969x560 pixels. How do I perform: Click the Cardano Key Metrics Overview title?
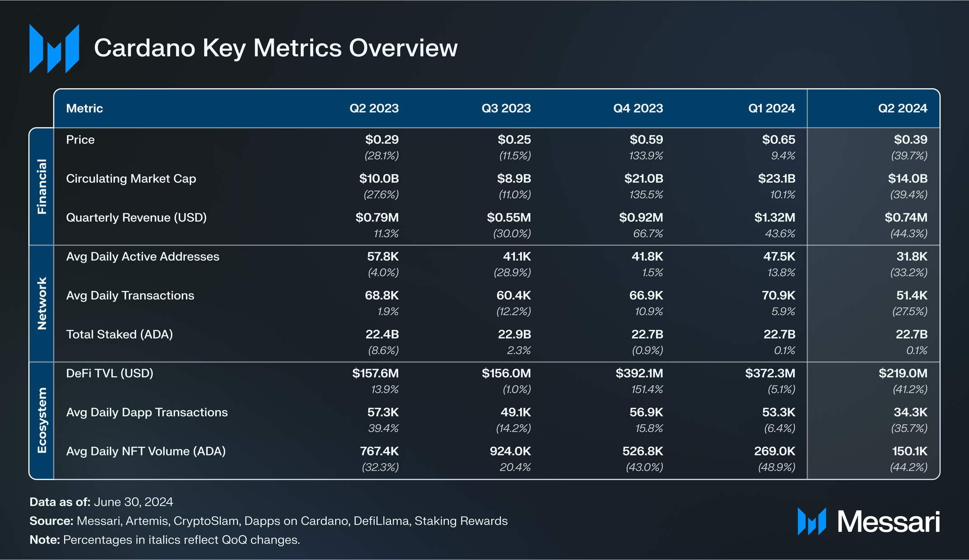click(275, 48)
